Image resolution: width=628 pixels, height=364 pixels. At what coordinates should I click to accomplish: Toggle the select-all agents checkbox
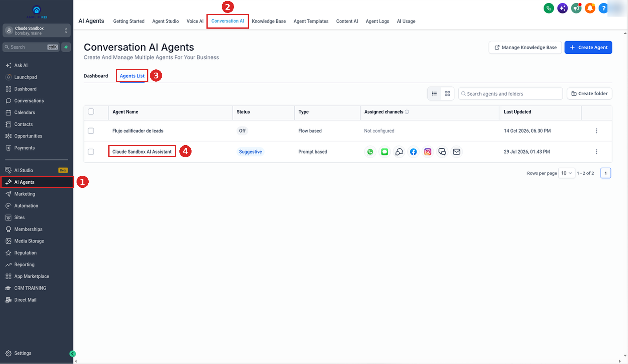click(x=91, y=112)
